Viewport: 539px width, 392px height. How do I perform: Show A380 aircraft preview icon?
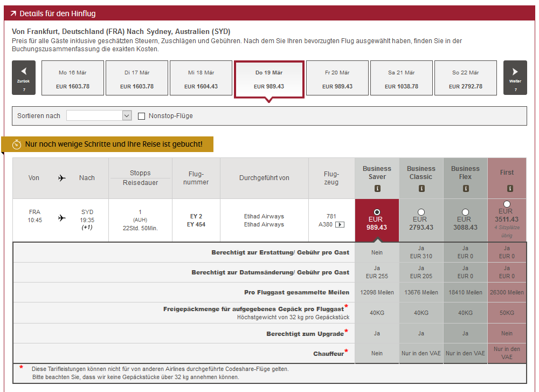click(340, 225)
